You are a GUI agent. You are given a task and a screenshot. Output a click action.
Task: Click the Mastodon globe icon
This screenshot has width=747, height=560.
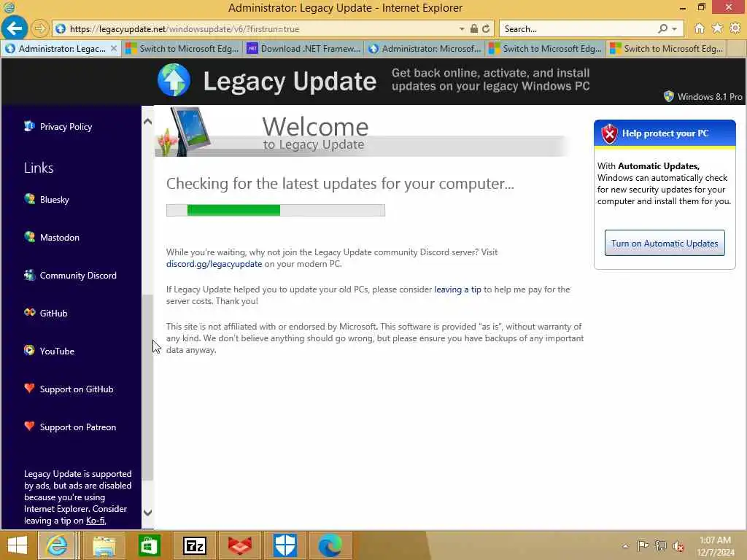[x=29, y=237]
